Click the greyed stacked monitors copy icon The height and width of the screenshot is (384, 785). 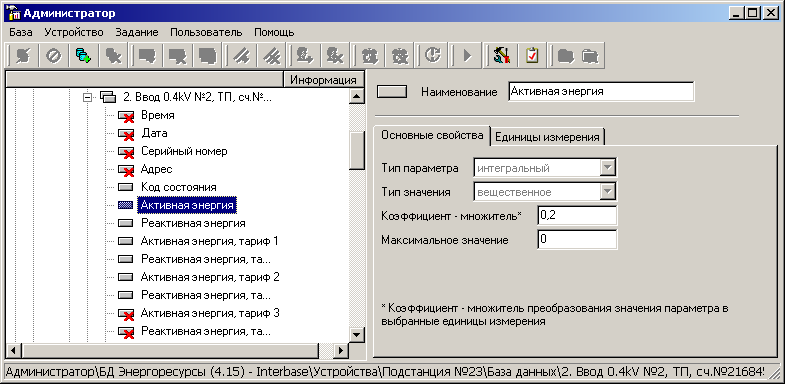pos(207,56)
